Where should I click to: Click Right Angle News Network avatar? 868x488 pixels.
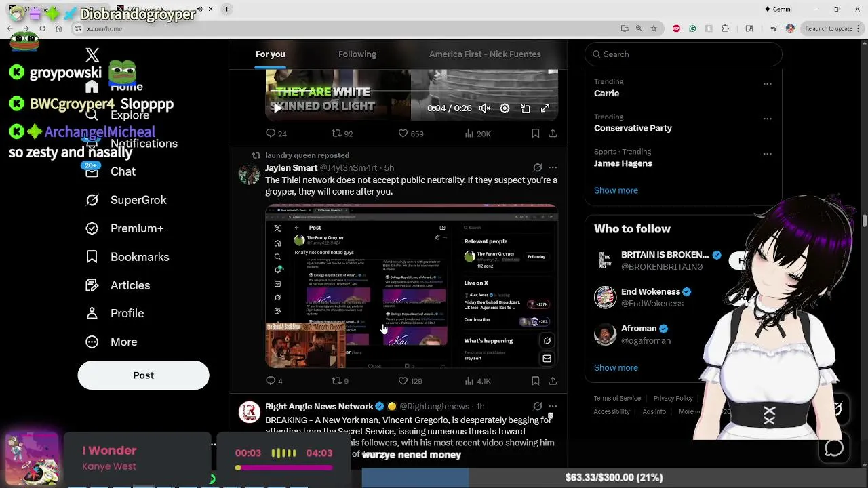[x=249, y=412]
